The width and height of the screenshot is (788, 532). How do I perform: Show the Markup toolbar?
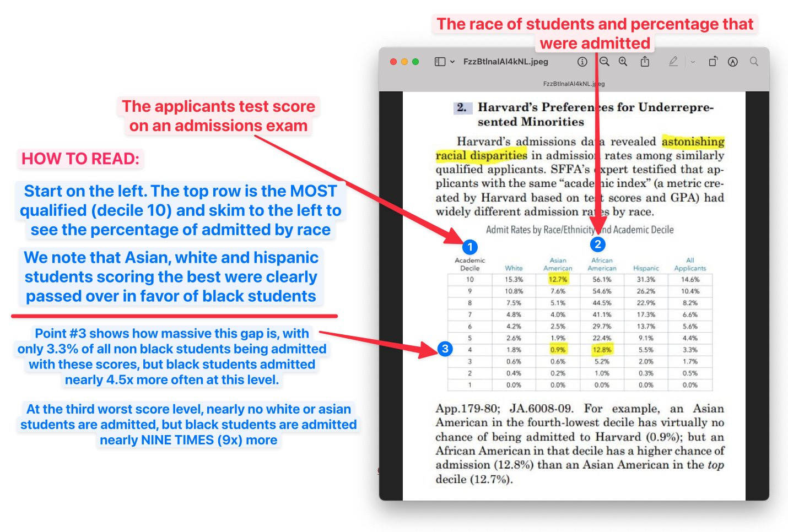(x=732, y=62)
